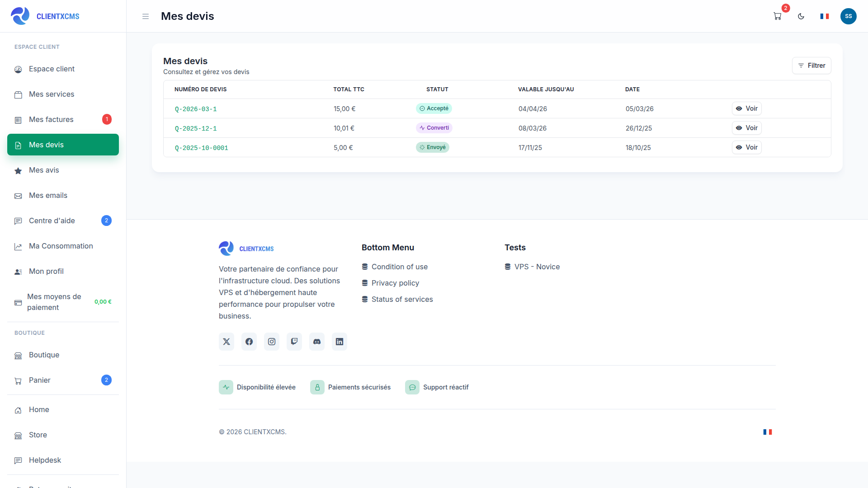Open quote number Q-2026-03-1 link
Image resolution: width=868 pixels, height=488 pixels.
click(x=196, y=109)
